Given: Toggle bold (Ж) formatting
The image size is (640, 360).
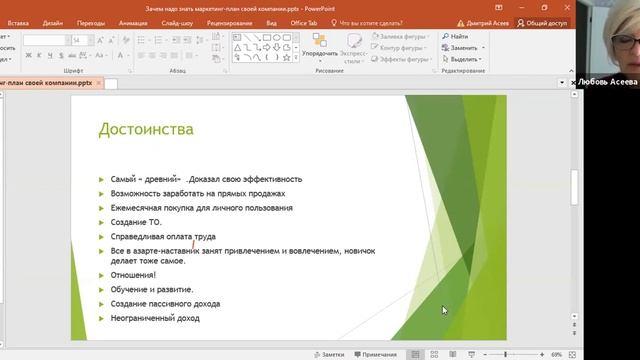Looking at the screenshot, I should point(28,55).
